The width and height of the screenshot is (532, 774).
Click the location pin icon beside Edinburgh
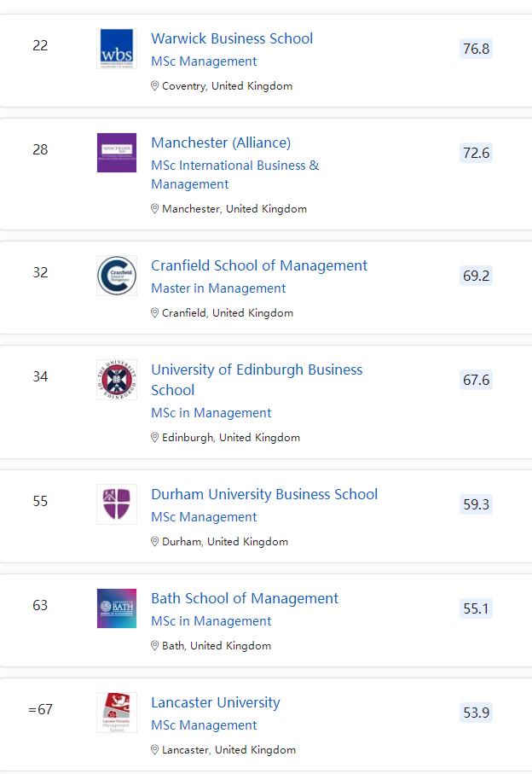pos(155,438)
